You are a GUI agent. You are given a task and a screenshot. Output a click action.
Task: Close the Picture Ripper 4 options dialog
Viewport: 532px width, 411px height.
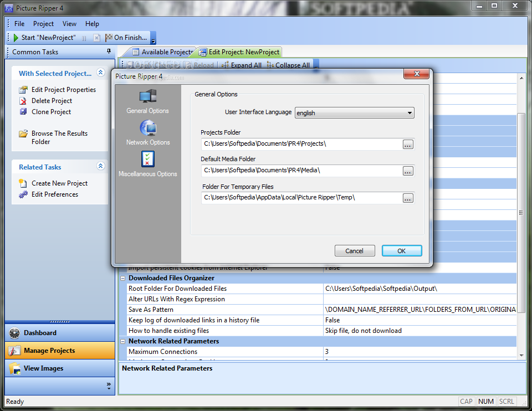coord(417,74)
